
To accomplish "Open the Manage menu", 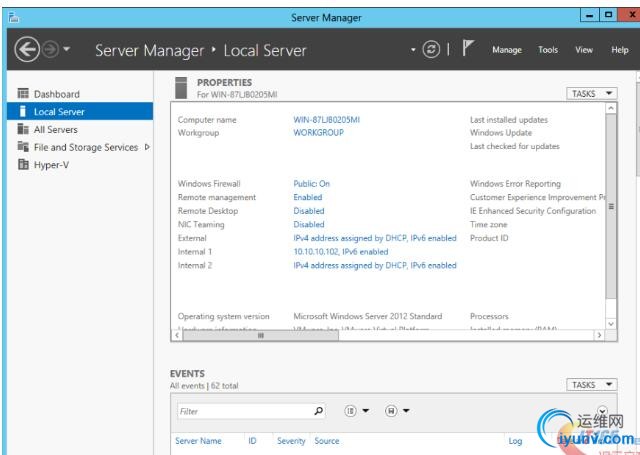I will click(x=506, y=50).
